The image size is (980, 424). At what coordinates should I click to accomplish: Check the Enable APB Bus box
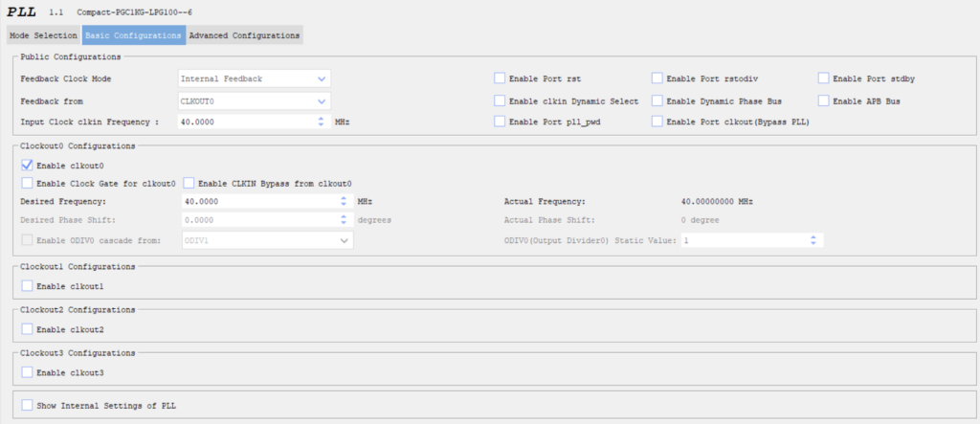tap(824, 100)
